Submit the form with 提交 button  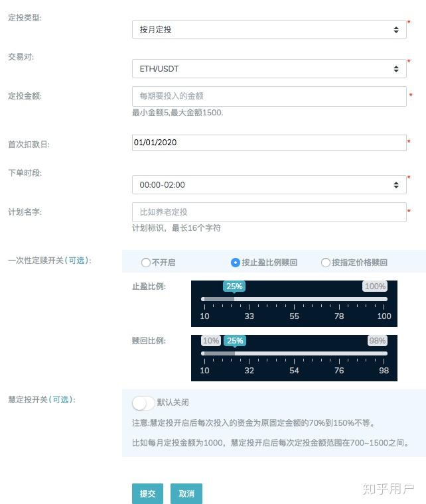(x=147, y=493)
